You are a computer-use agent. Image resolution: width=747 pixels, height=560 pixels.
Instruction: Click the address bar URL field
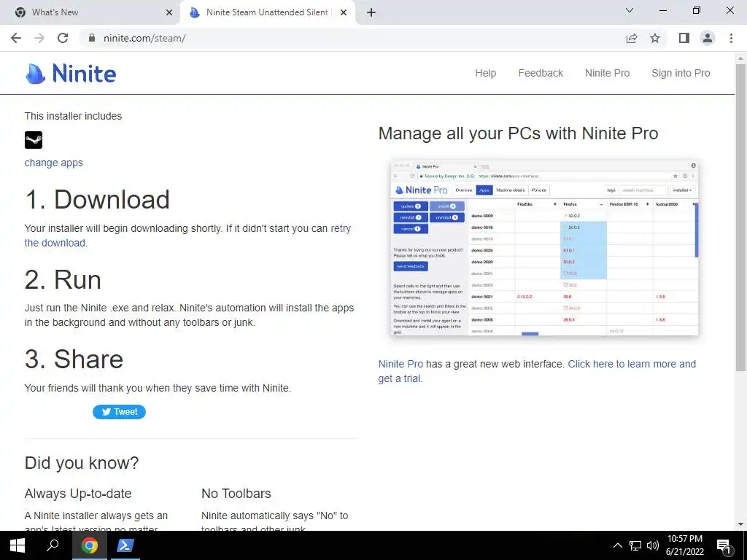[352, 38]
